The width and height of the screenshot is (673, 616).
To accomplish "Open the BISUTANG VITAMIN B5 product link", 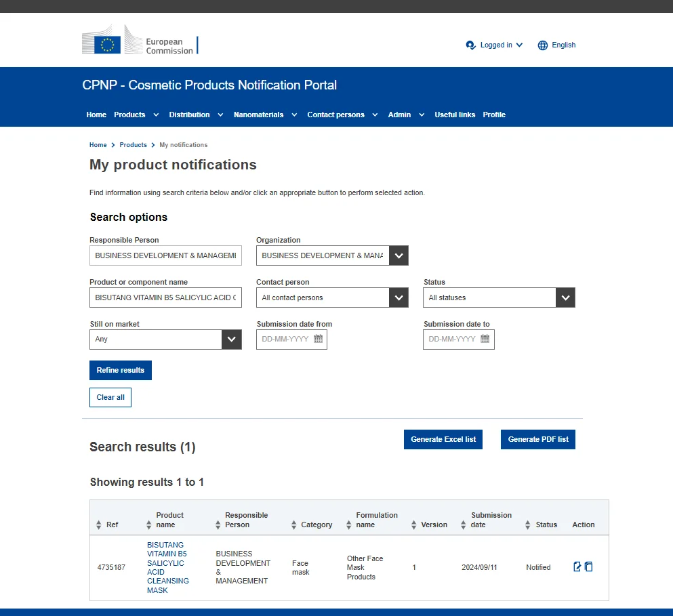I will (167, 567).
